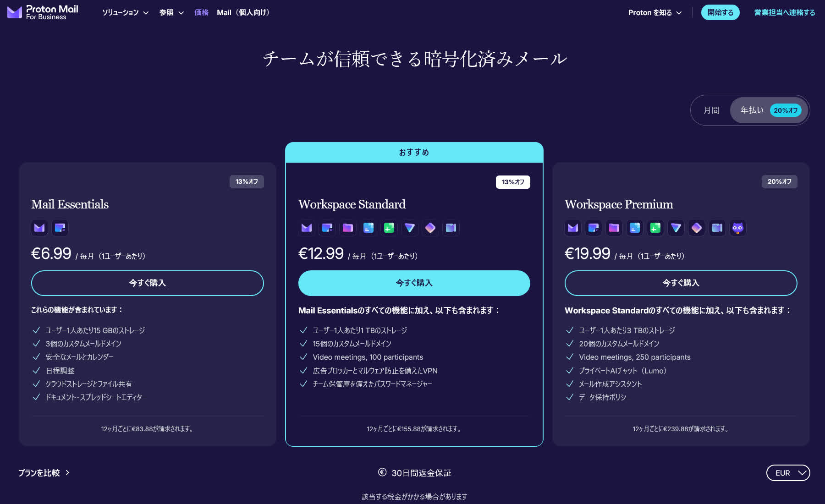
Task: Select the Proton Mail icon in Workspace Standard
Action: (x=306, y=228)
